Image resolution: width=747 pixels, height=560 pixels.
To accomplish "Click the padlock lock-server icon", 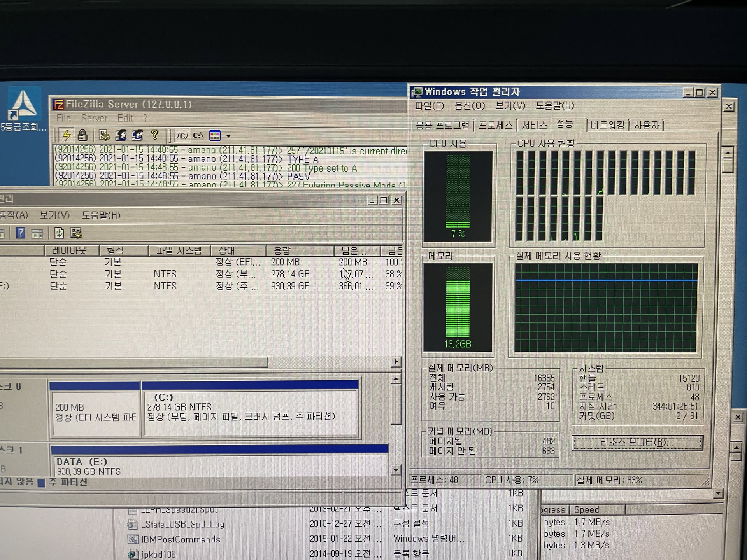I will (x=82, y=135).
